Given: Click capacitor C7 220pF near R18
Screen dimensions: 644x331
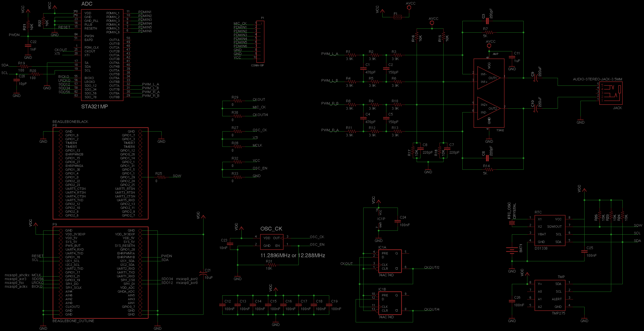Looking at the screenshot, I should 447,149.
